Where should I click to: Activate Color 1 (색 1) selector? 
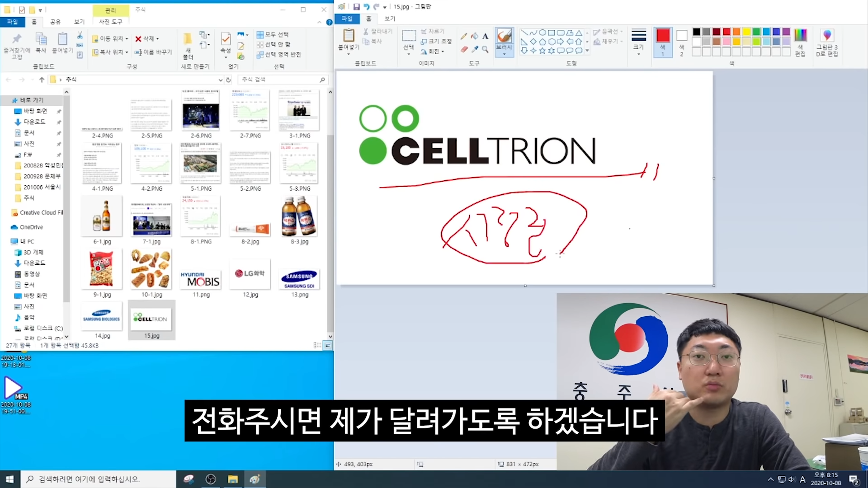tap(663, 42)
